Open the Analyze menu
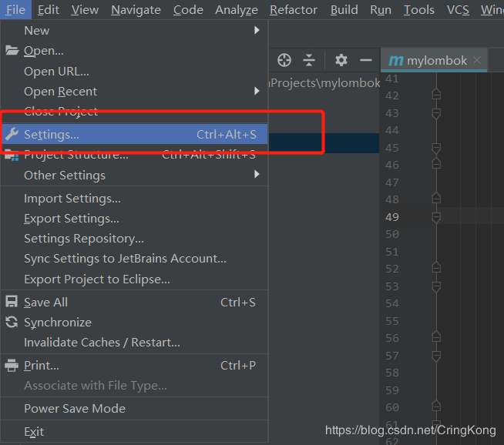This screenshot has width=504, height=445. click(x=237, y=10)
